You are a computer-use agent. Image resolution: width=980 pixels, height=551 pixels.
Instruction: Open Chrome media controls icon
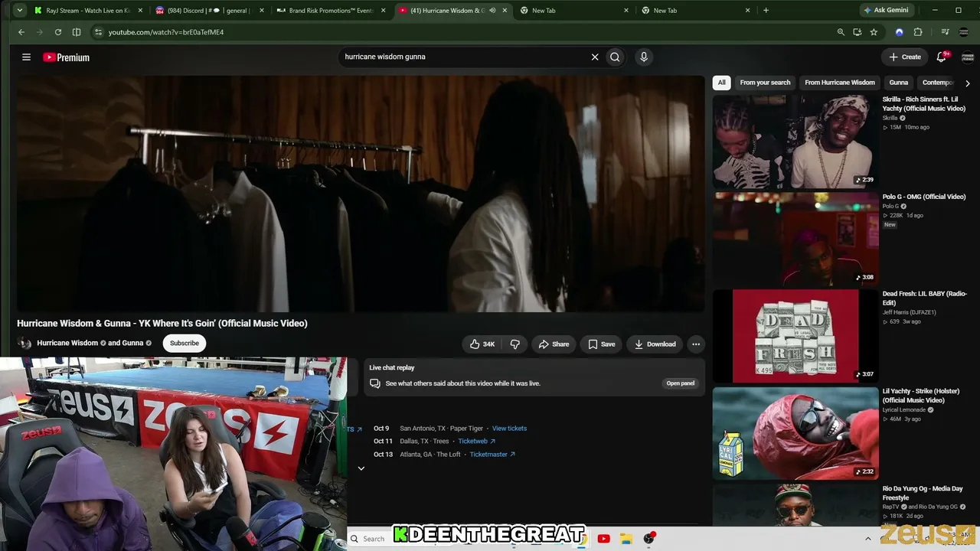946,32
